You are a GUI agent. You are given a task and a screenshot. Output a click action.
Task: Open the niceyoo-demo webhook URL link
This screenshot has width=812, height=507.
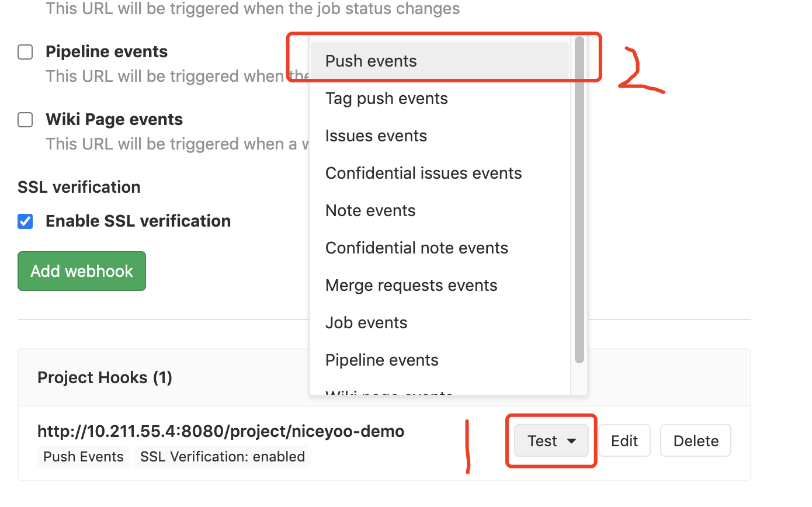(221, 432)
